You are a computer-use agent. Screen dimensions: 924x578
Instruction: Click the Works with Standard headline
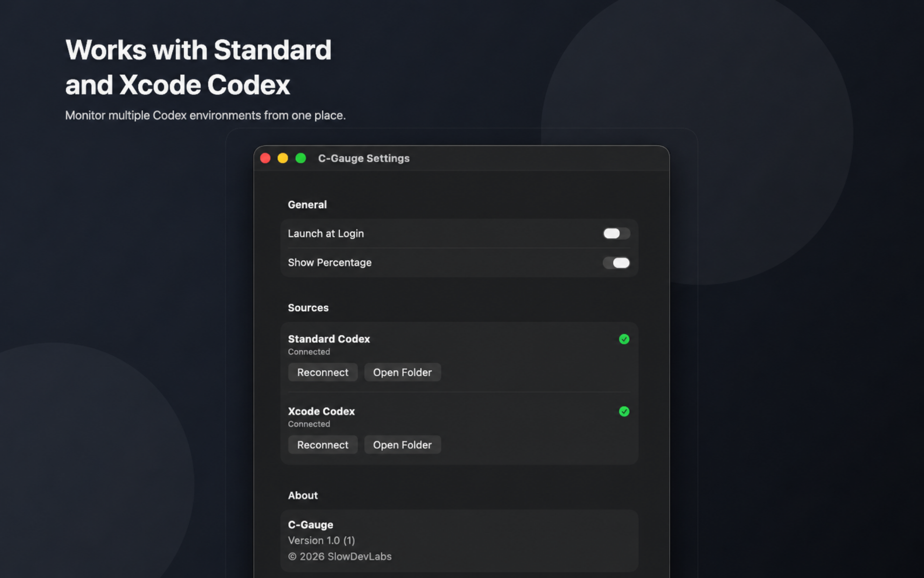click(198, 67)
